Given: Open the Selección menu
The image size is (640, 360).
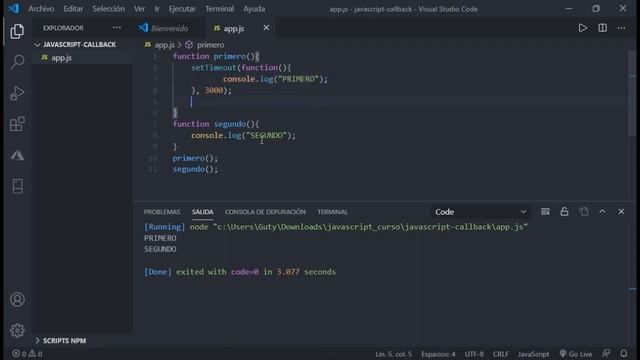Looking at the screenshot, I should pos(108,9).
